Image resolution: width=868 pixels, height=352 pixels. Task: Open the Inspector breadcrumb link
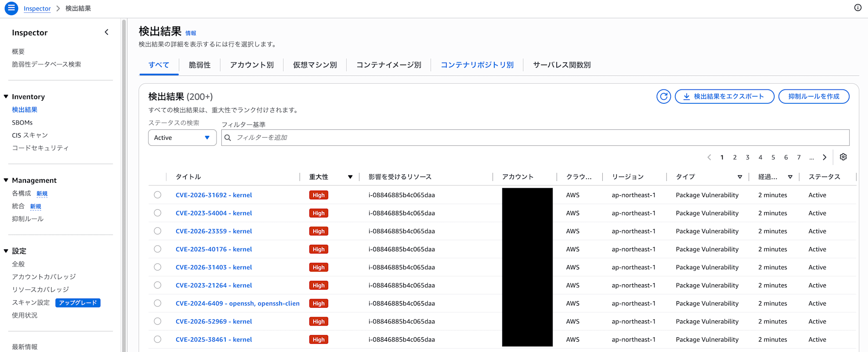click(x=37, y=9)
